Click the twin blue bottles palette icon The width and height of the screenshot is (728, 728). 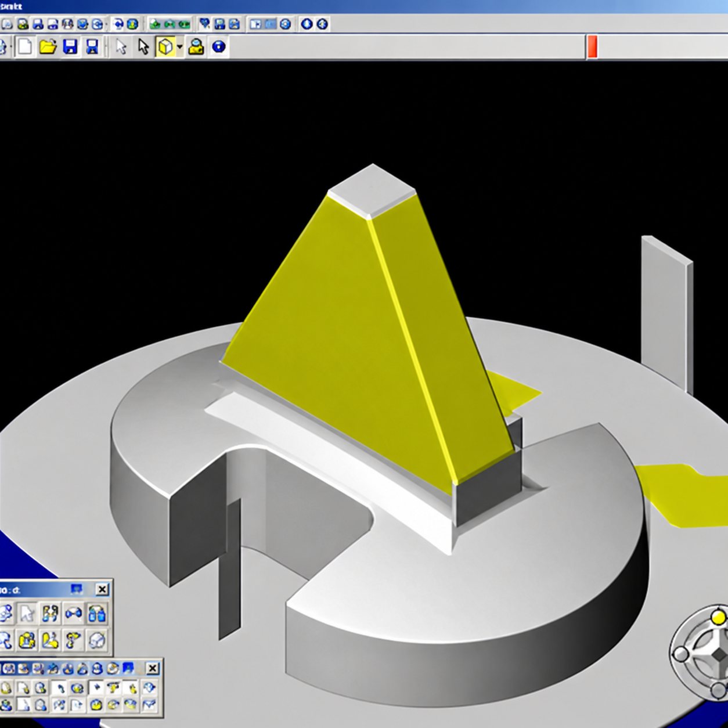pyautogui.click(x=96, y=613)
